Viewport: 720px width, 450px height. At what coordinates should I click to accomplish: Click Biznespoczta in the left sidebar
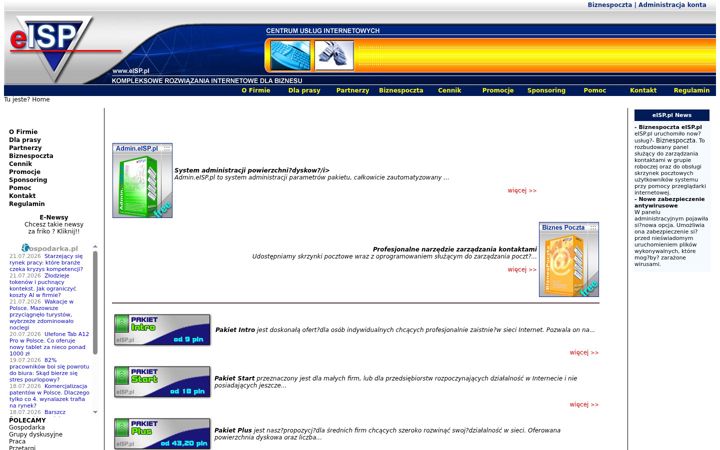click(x=31, y=156)
